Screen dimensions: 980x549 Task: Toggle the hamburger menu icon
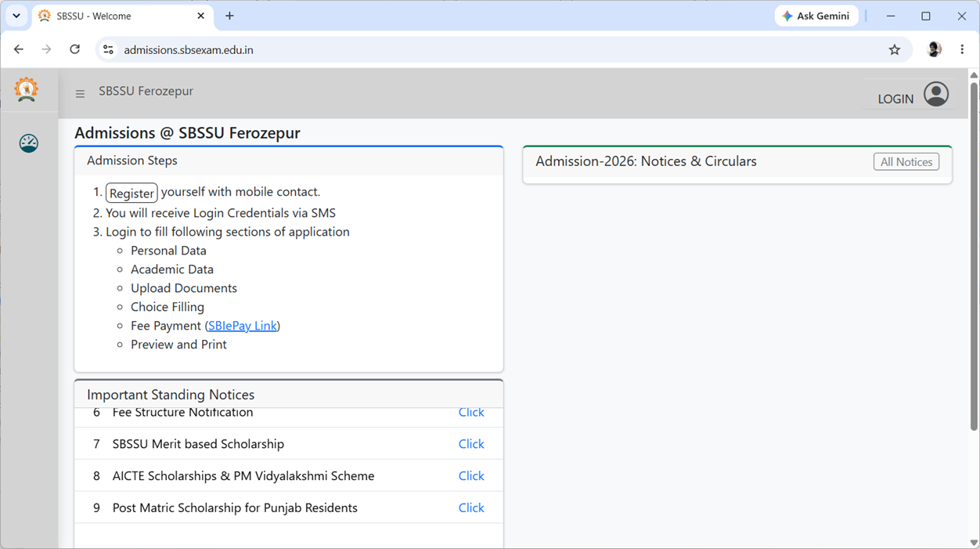click(x=80, y=94)
